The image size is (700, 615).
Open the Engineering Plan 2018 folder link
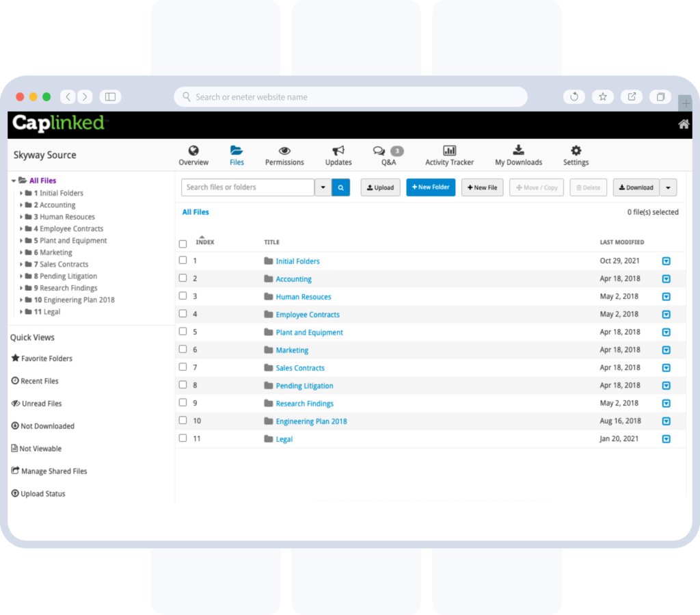click(311, 421)
